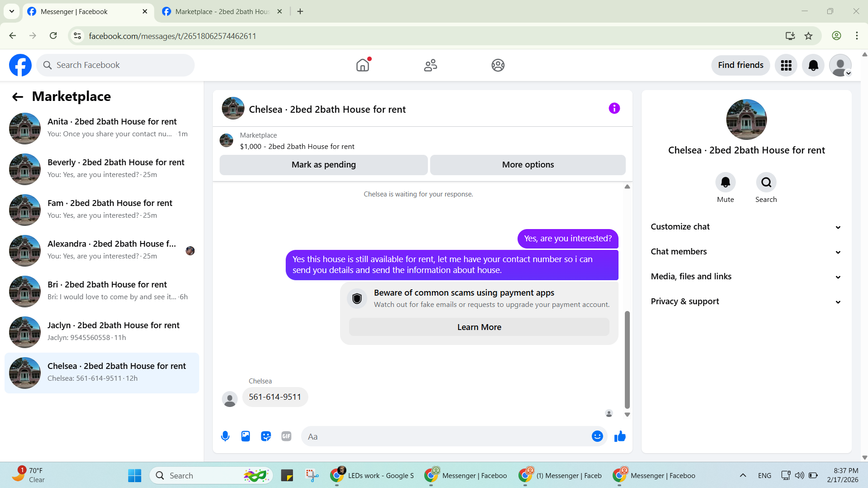Open the account profile avatar menu
The image size is (868, 488).
[x=840, y=65]
